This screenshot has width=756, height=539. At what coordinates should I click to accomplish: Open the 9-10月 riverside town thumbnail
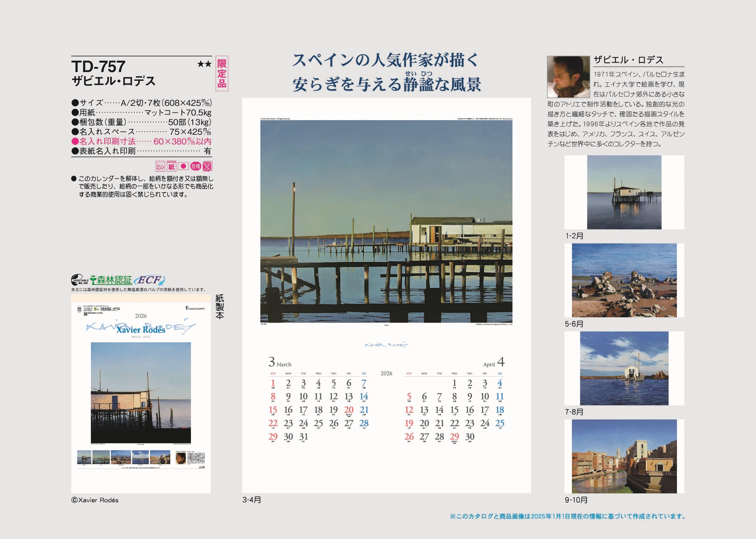(624, 456)
